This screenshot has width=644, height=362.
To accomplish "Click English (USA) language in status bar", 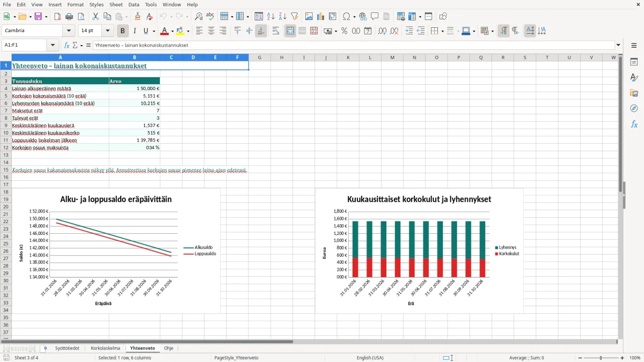I will click(370, 358).
